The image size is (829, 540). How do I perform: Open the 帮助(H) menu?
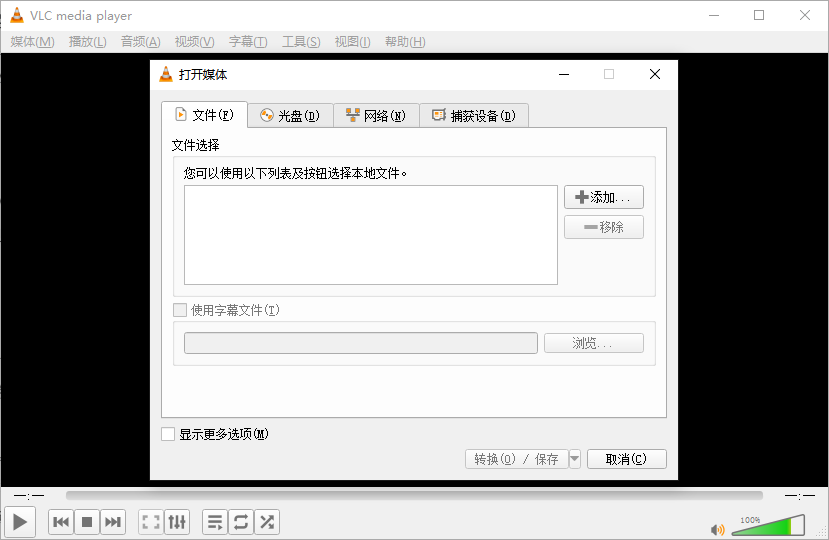point(405,42)
